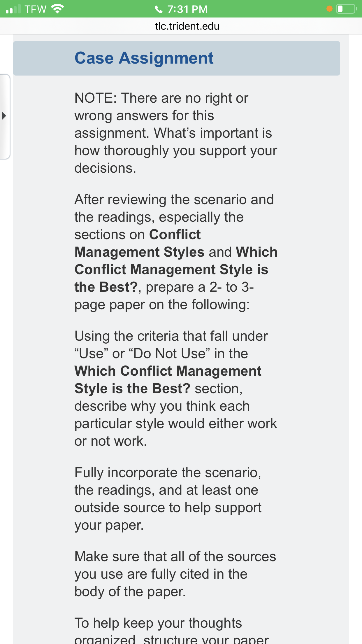Tap the TFW carrier label
This screenshot has height=644, width=362.
point(36,9)
